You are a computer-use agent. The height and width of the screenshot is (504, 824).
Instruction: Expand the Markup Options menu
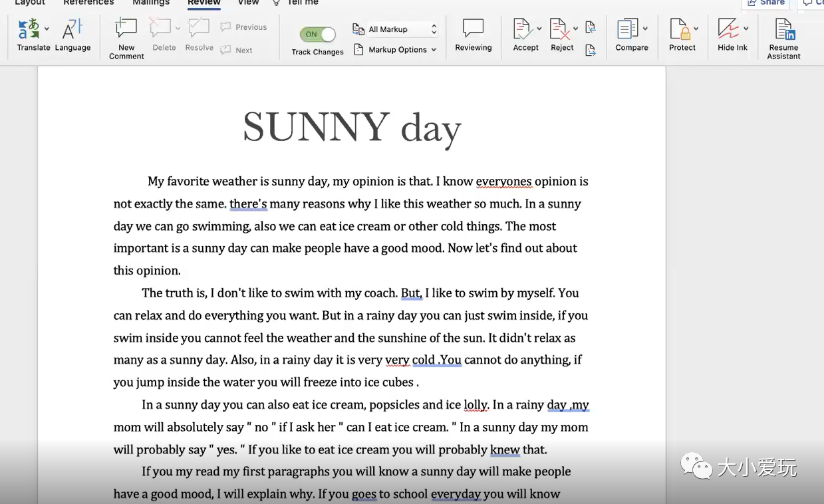396,50
